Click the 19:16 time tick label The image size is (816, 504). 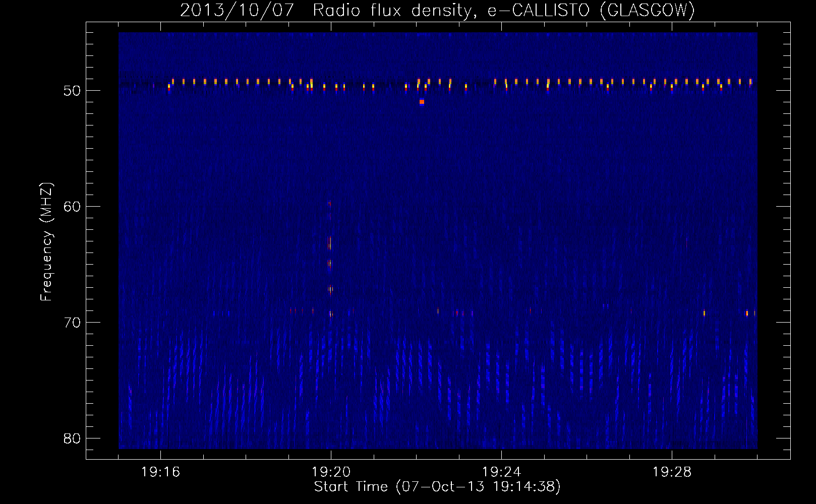(160, 472)
